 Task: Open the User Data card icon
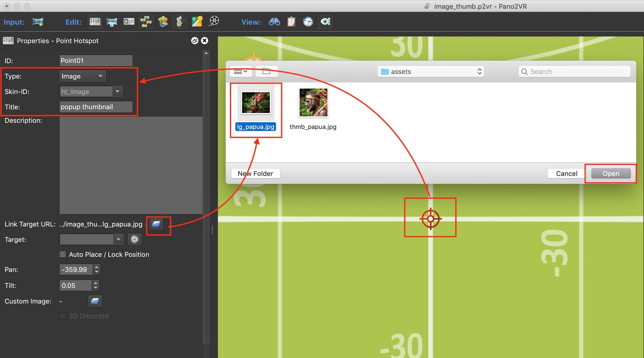pyautogui.click(x=129, y=22)
